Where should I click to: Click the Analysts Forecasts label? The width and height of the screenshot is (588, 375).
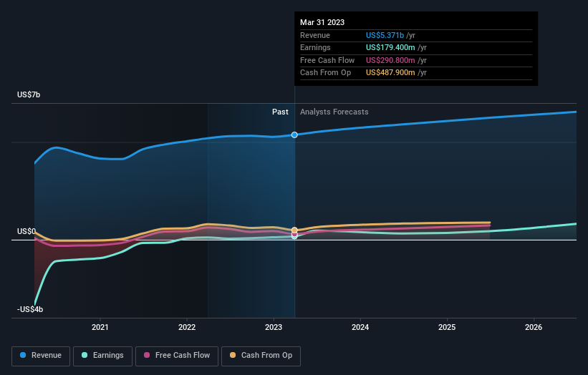334,112
